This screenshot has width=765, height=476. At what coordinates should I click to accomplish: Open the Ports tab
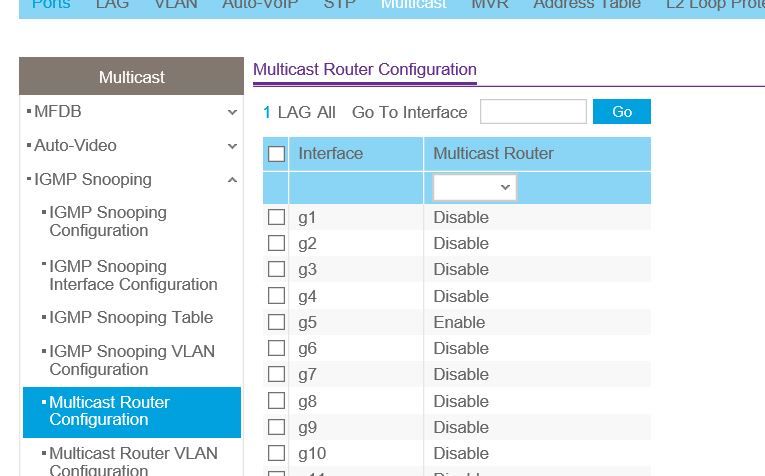point(51,4)
